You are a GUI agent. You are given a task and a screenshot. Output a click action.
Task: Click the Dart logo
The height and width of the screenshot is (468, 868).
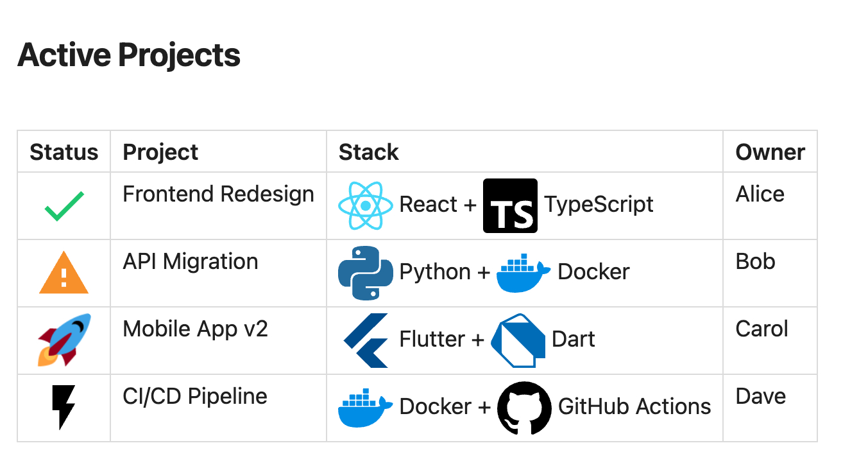(518, 340)
